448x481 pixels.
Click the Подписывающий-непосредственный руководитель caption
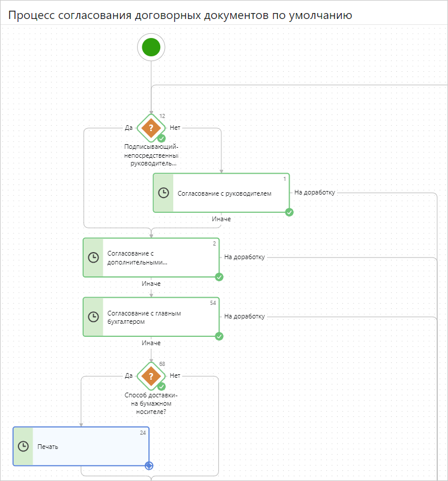[151, 155]
